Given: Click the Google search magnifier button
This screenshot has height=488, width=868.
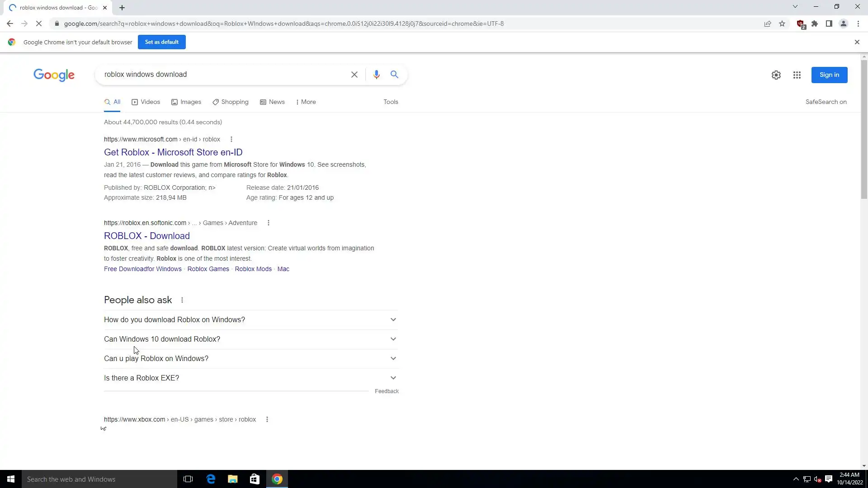Looking at the screenshot, I should tap(394, 75).
